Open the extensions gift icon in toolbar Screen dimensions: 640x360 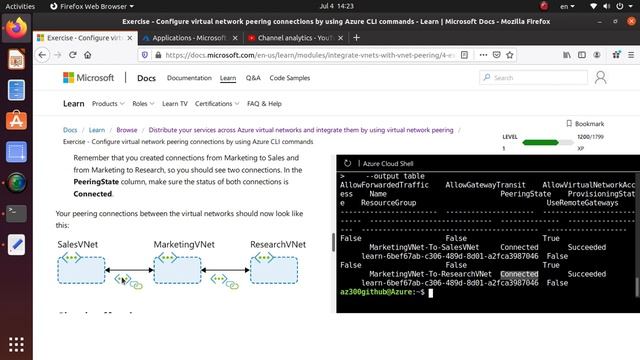point(616,55)
